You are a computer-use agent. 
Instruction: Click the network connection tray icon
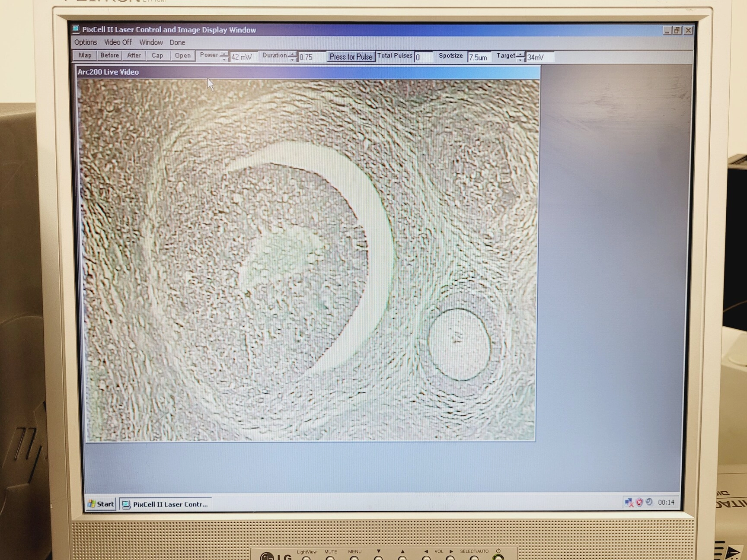point(629,502)
